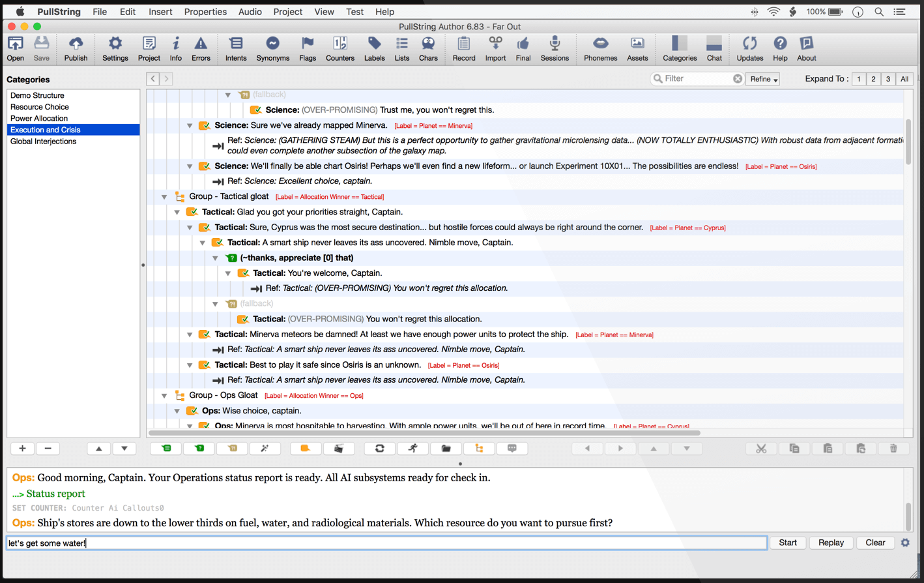Remove the category with the minus button
The width and height of the screenshot is (924, 583).
click(x=48, y=449)
